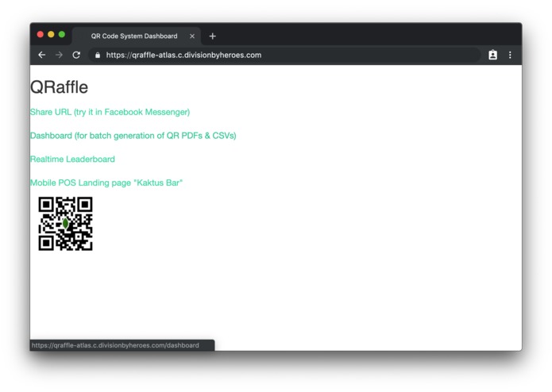Click the padlock icon in the address bar
Screen dimensions: 552x392
(x=98, y=56)
